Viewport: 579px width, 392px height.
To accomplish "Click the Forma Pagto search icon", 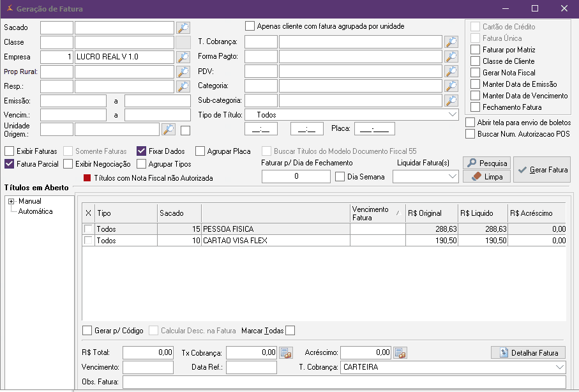I will click(451, 57).
